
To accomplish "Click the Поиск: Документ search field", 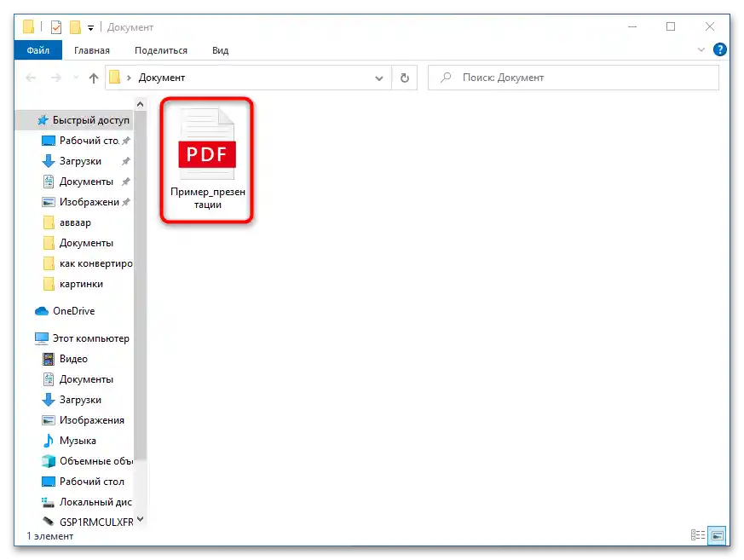I will [574, 78].
